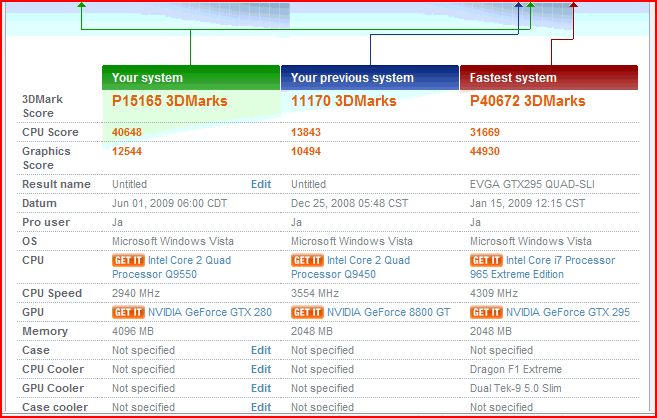The image size is (657, 418).
Task: Click GET IT badge beside GeForce GTX 295
Action: pyautogui.click(x=486, y=312)
